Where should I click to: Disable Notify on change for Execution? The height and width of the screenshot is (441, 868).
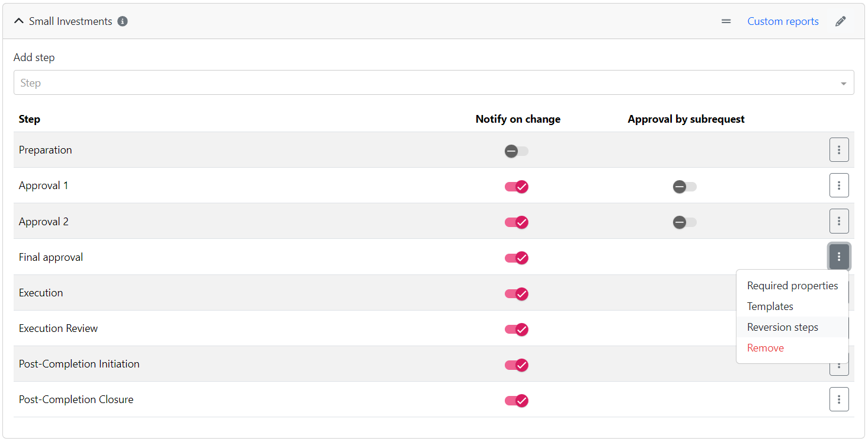(x=517, y=293)
